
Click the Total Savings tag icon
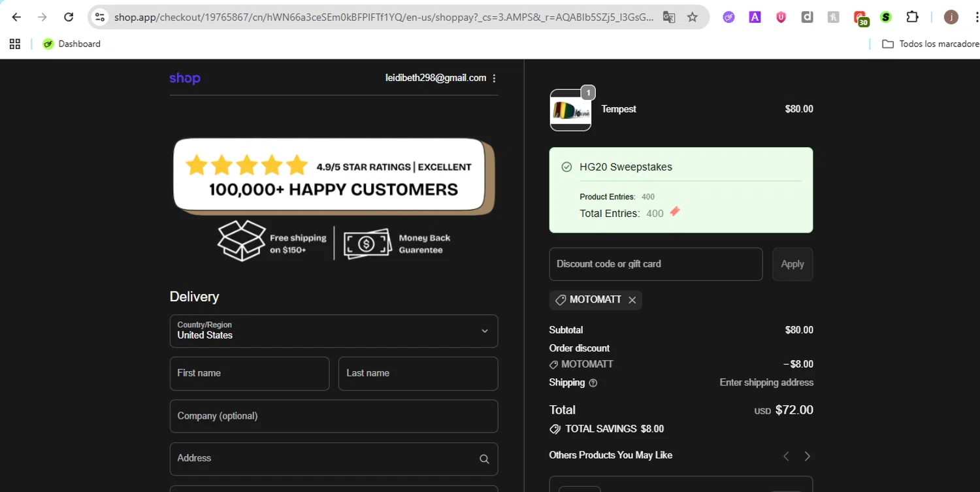[x=555, y=429]
